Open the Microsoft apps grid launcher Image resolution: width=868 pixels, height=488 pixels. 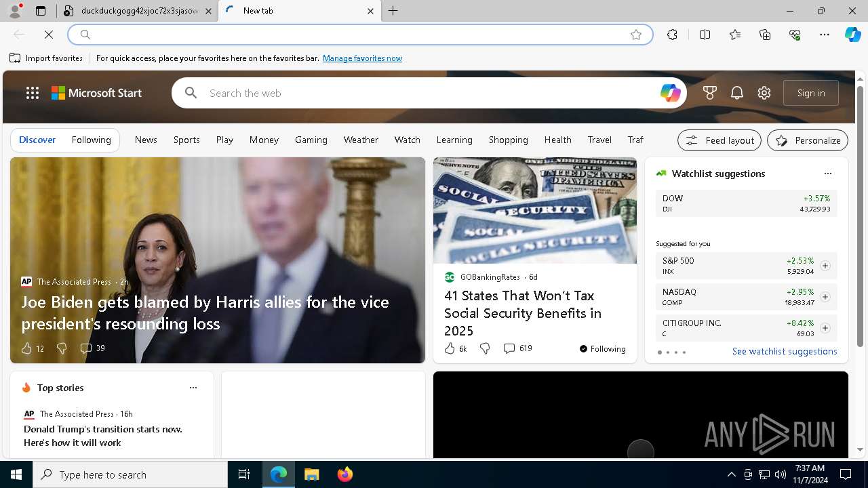pyautogui.click(x=33, y=93)
